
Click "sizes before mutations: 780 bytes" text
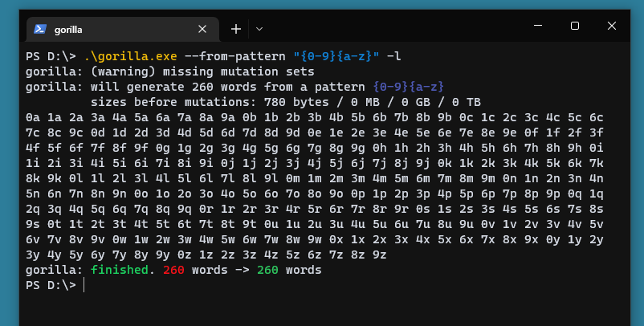tap(210, 102)
